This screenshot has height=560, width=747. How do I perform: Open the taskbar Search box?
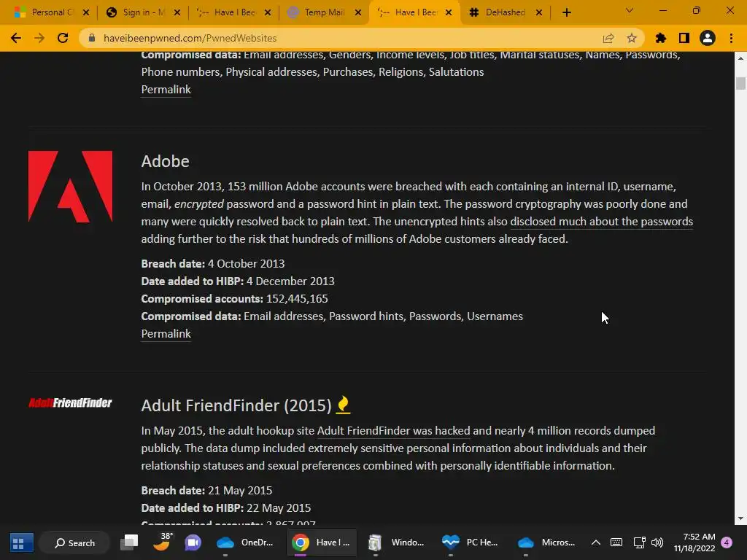pyautogui.click(x=75, y=542)
